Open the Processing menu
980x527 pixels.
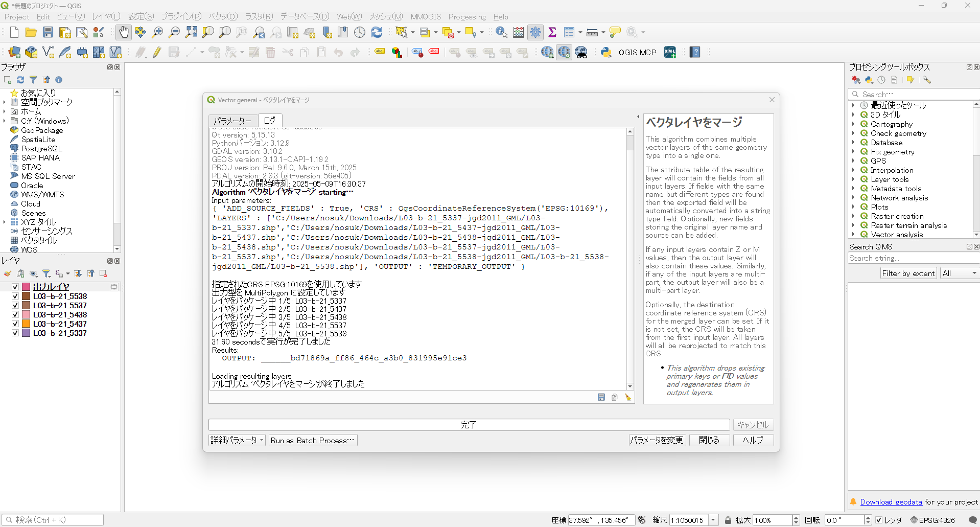click(x=467, y=17)
